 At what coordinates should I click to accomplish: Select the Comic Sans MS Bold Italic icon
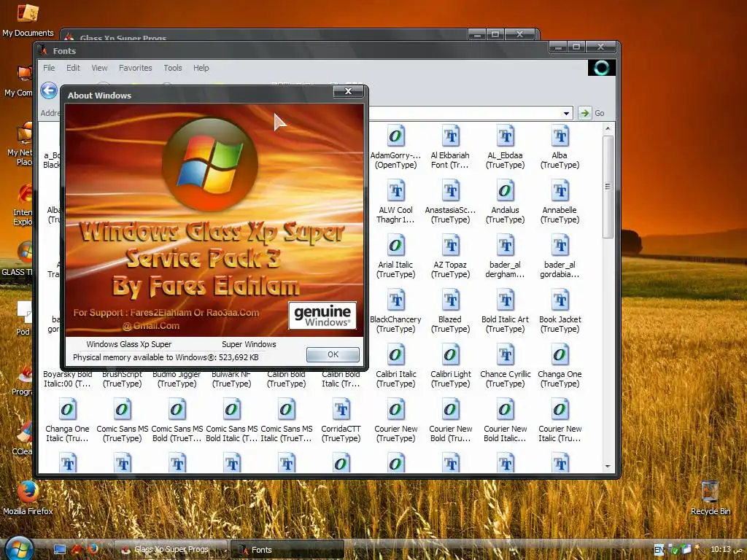[231, 410]
